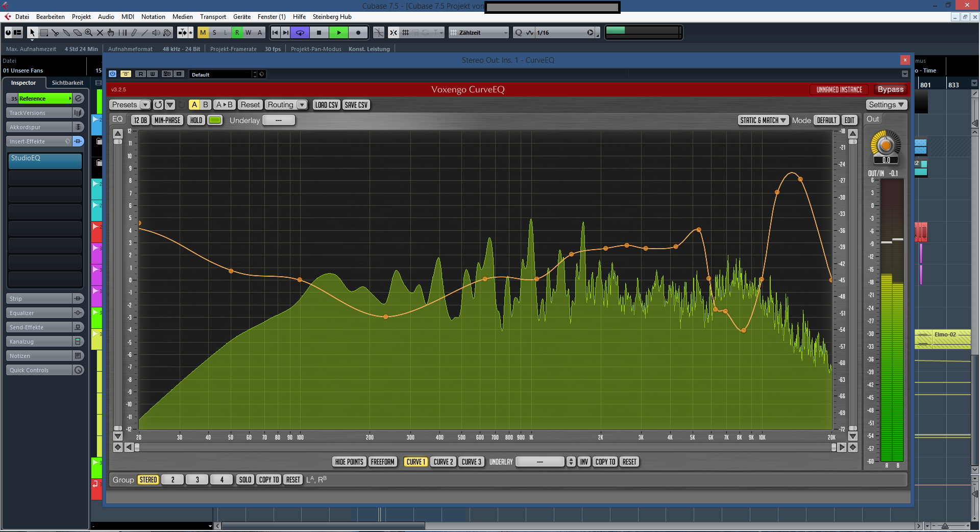The width and height of the screenshot is (980, 532).
Task: Toggle Snap grid icon
Action: coord(406,33)
